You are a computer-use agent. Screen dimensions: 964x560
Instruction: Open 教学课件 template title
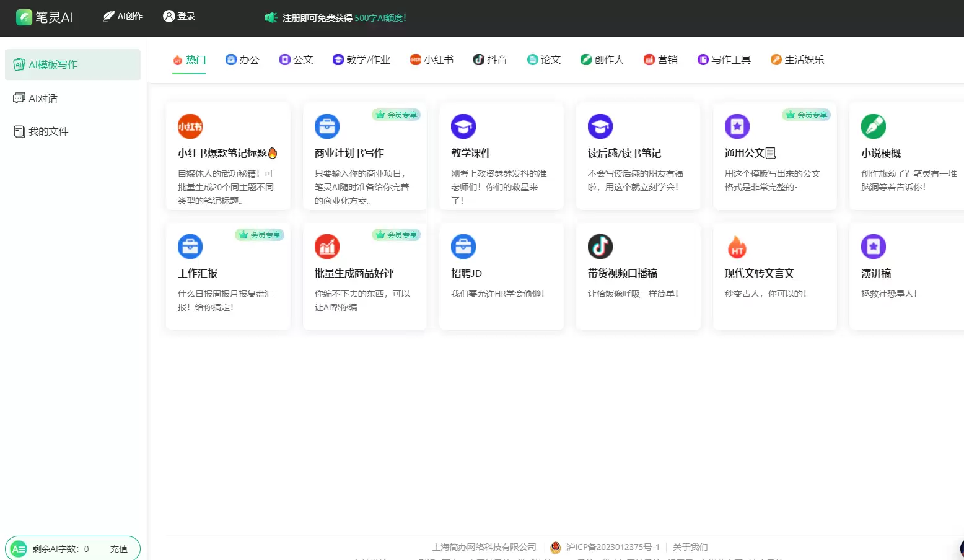[471, 153]
